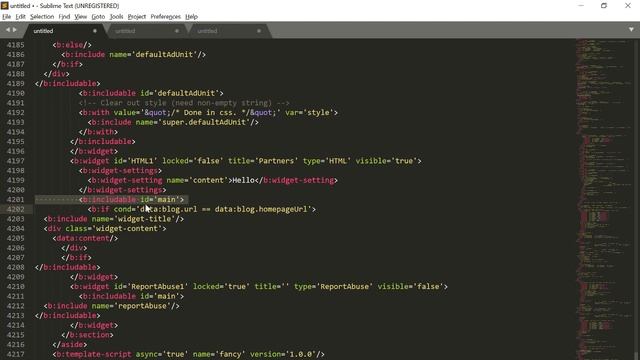Open the View menu

tap(80, 17)
